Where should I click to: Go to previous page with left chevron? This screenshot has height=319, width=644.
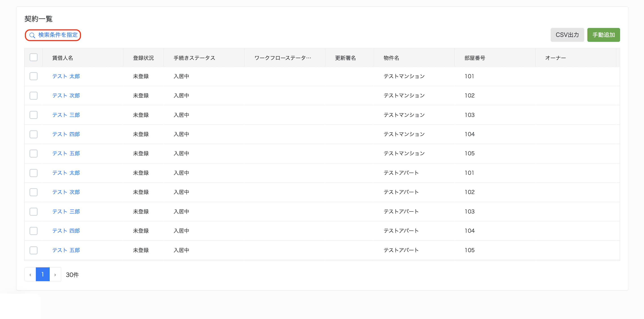click(x=30, y=275)
